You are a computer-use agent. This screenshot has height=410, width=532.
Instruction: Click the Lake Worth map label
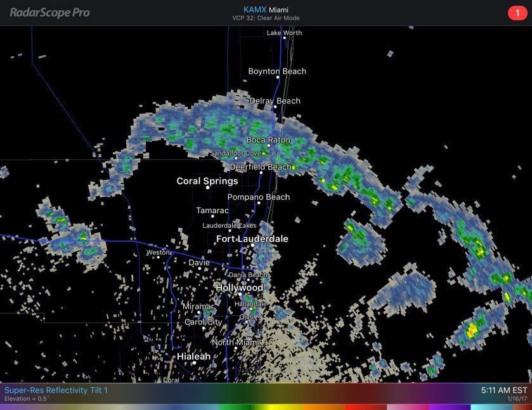(x=284, y=32)
